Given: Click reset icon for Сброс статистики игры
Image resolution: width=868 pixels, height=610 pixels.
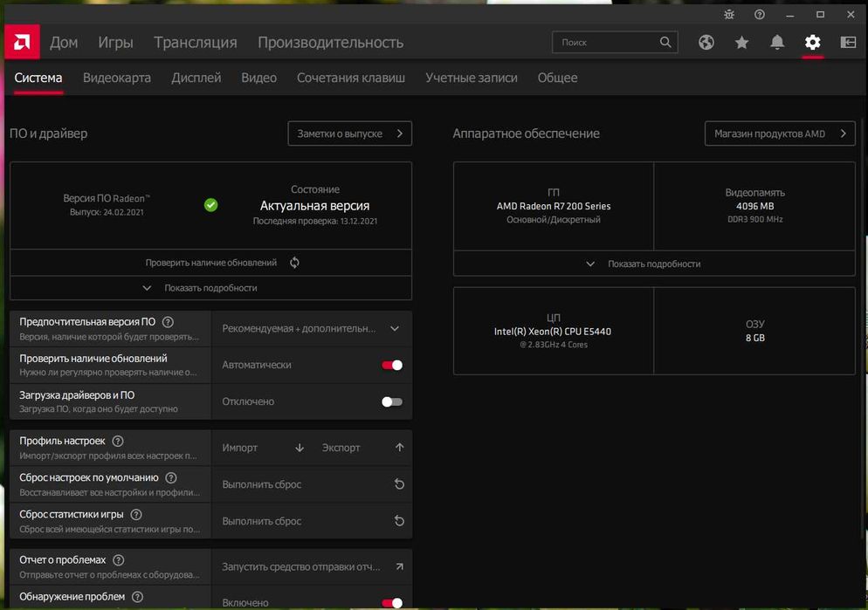Looking at the screenshot, I should coord(399,521).
